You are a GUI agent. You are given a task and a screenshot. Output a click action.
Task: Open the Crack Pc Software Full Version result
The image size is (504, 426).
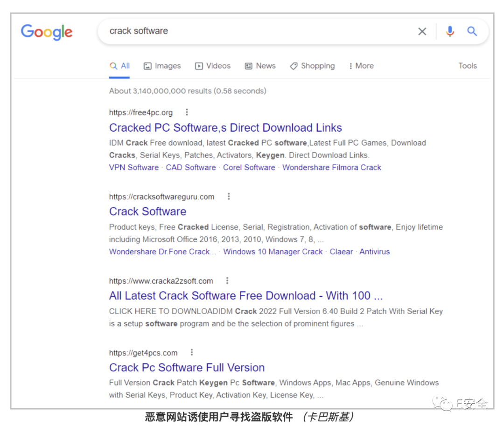point(187,368)
